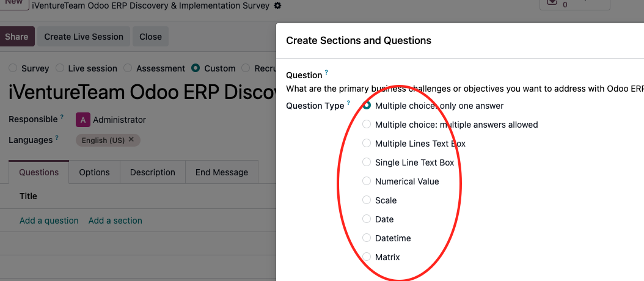Select the Custom radio option
This screenshot has height=281, width=644.
196,68
